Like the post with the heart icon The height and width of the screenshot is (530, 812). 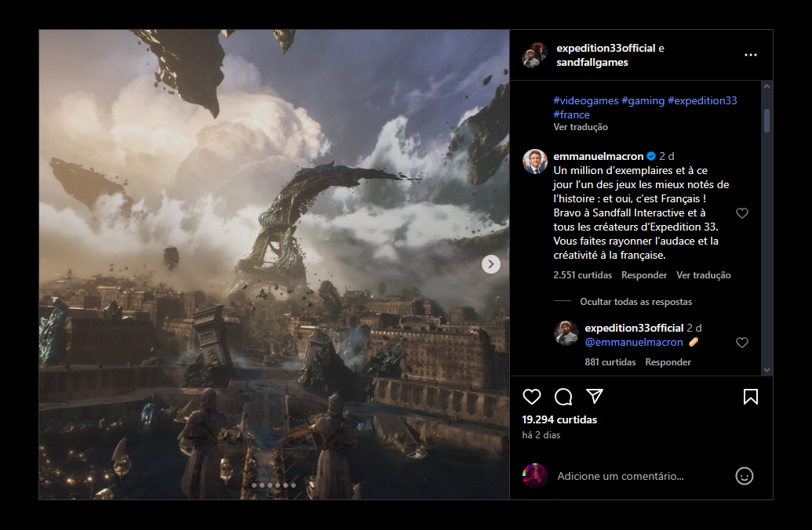(532, 397)
